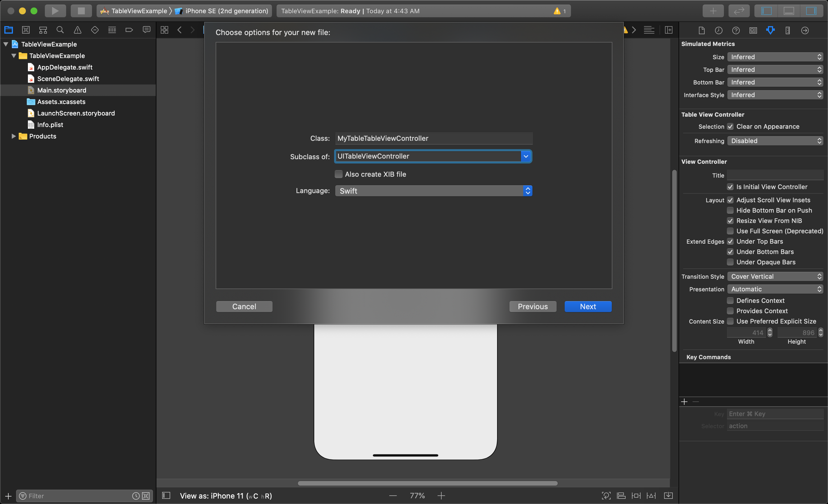Open Main.storyboard in navigator
This screenshot has width=828, height=504.
tap(62, 90)
